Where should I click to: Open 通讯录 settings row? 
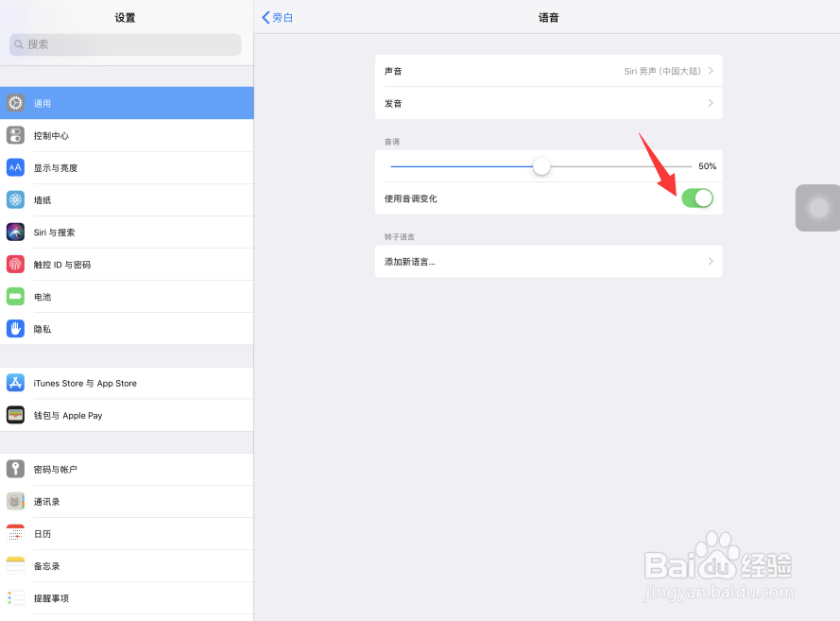127,502
